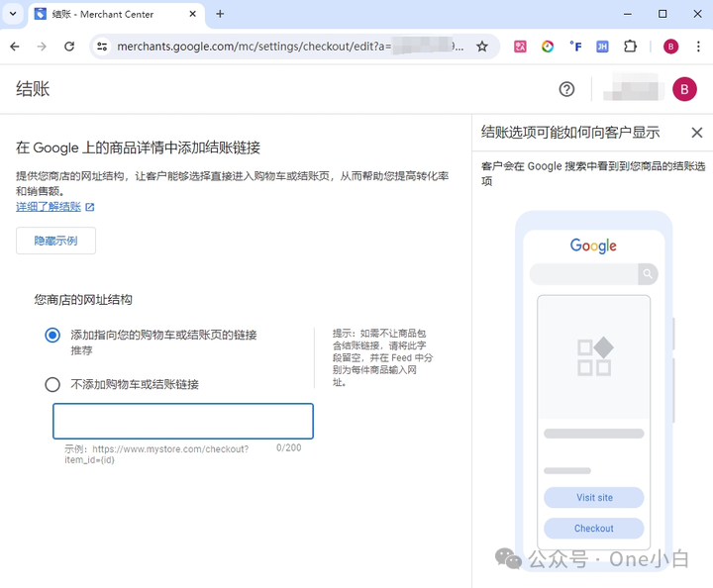Click the 您商店的网址结构 heading
713x588 pixels.
coord(83,300)
